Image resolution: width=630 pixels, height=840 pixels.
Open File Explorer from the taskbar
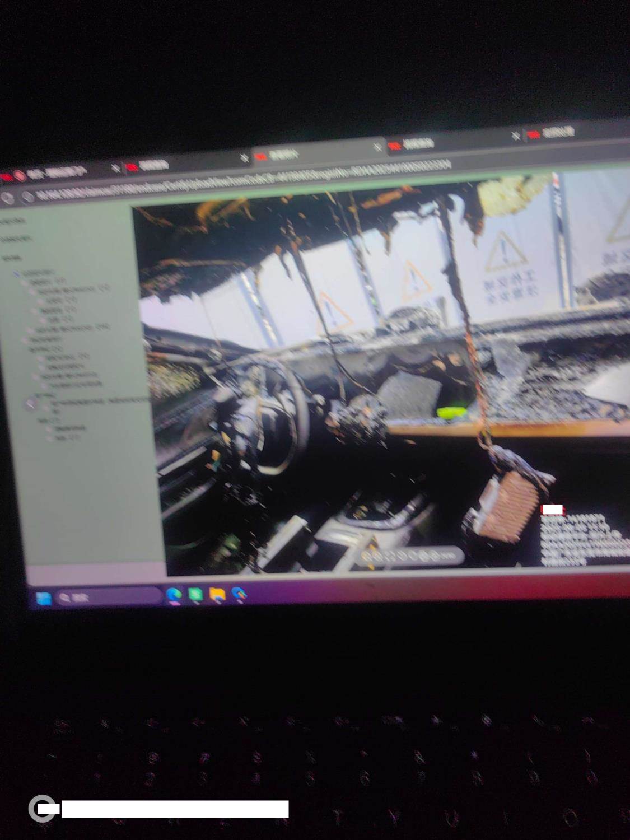pos(217,594)
